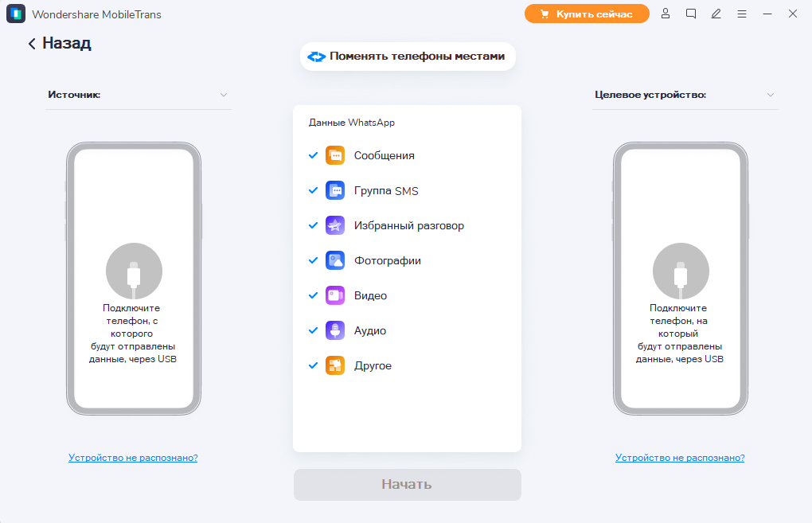Uncheck the Сообщения checkbox
This screenshot has width=812, height=523.
(313, 155)
